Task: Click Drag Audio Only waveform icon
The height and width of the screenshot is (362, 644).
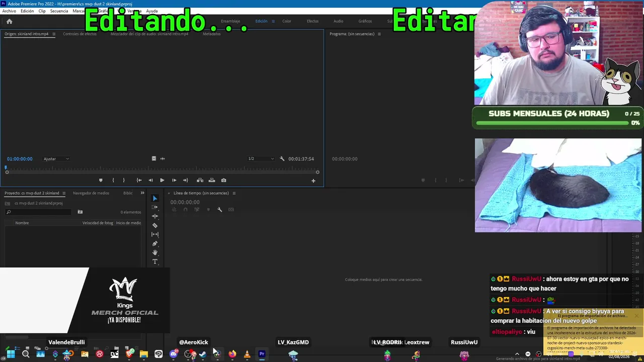Action: coord(163,159)
